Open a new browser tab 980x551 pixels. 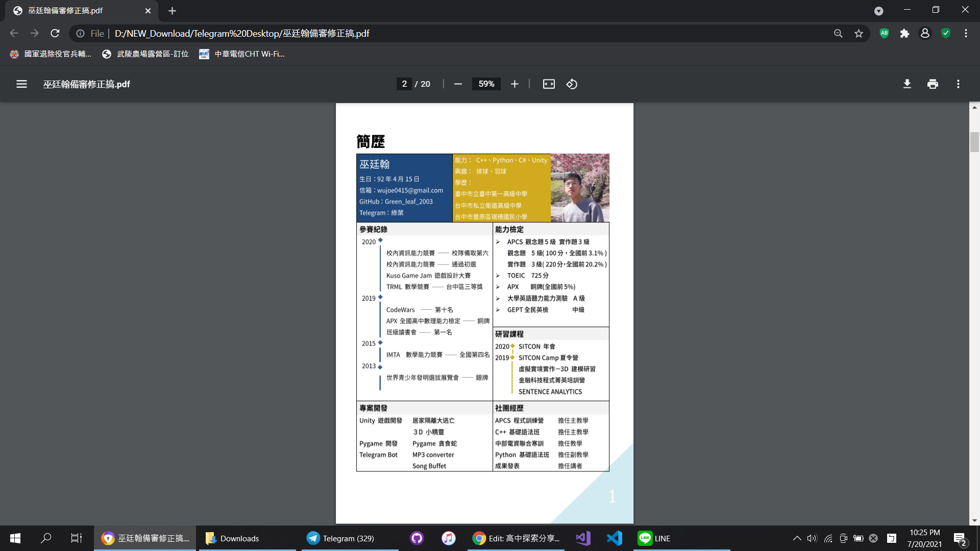pyautogui.click(x=172, y=11)
